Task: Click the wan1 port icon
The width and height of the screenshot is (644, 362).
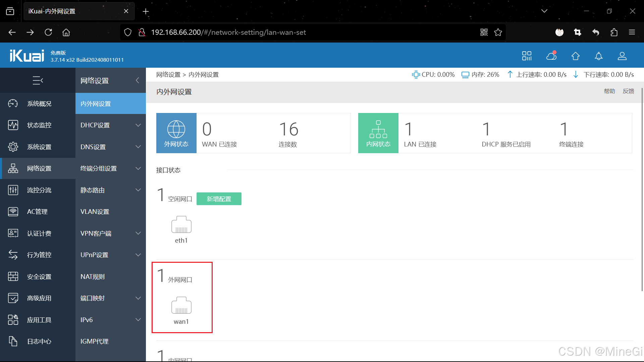Action: tap(181, 305)
